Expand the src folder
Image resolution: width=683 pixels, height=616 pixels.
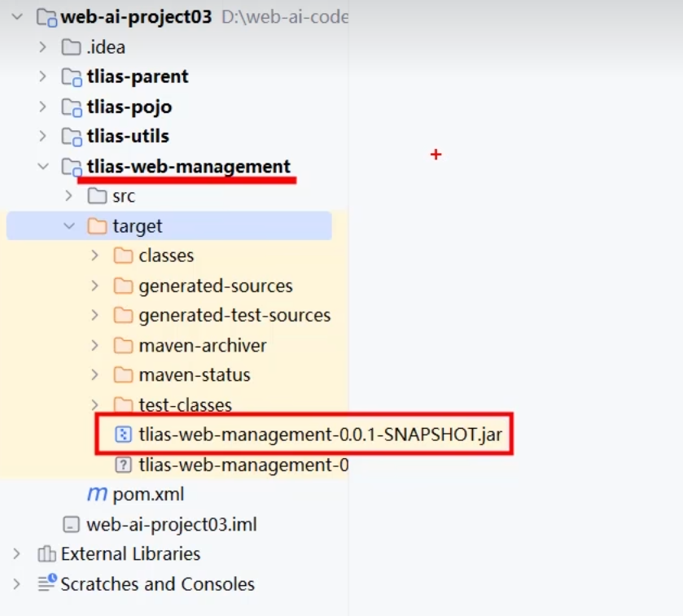pyautogui.click(x=69, y=196)
